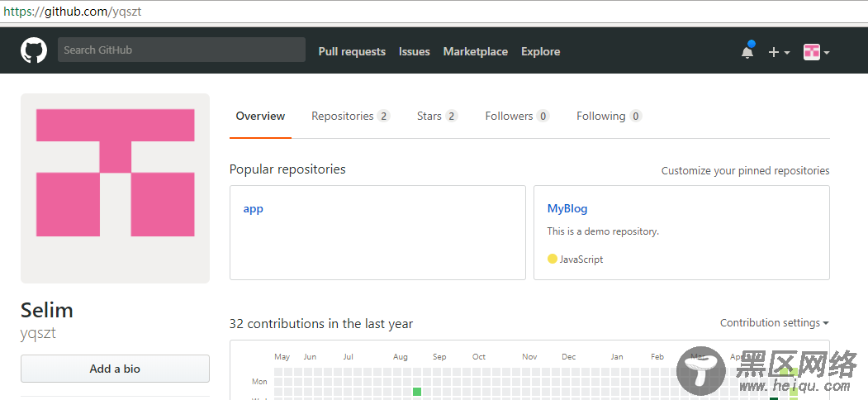
Task: Switch to the Stars tab
Action: pos(438,117)
